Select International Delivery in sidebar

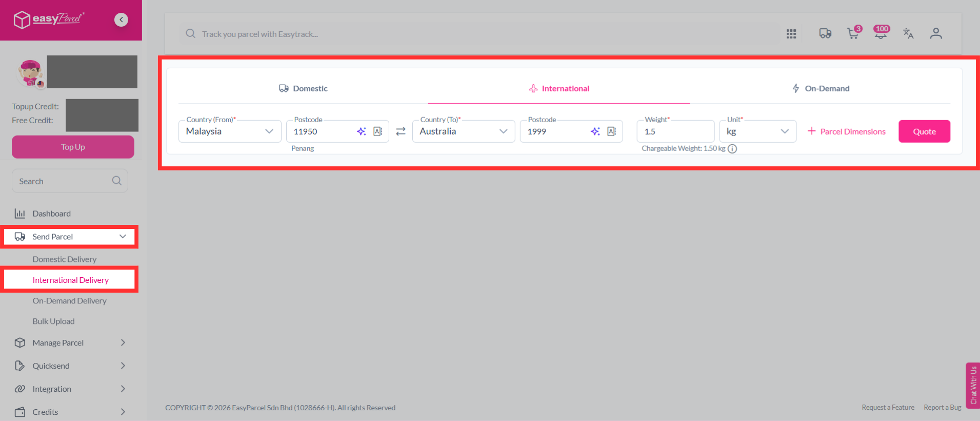click(70, 280)
